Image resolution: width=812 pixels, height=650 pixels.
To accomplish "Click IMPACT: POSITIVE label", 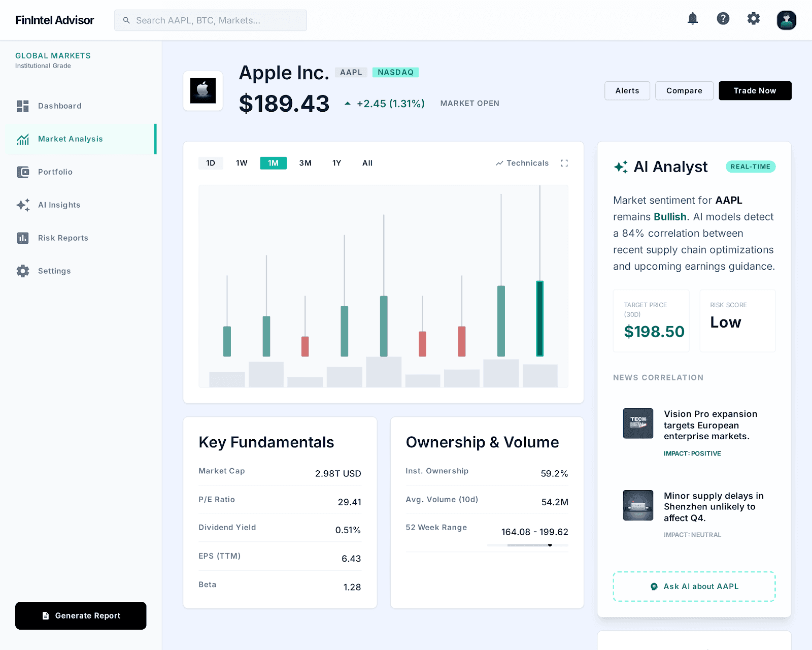I will tap(692, 453).
